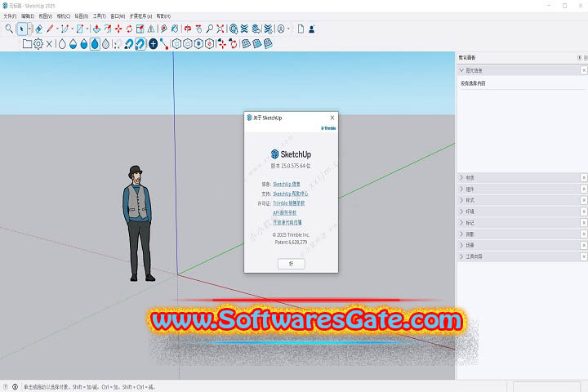Open the Select tool dropdown arrow
Image resolution: width=588 pixels, height=392 pixels.
coord(29,29)
